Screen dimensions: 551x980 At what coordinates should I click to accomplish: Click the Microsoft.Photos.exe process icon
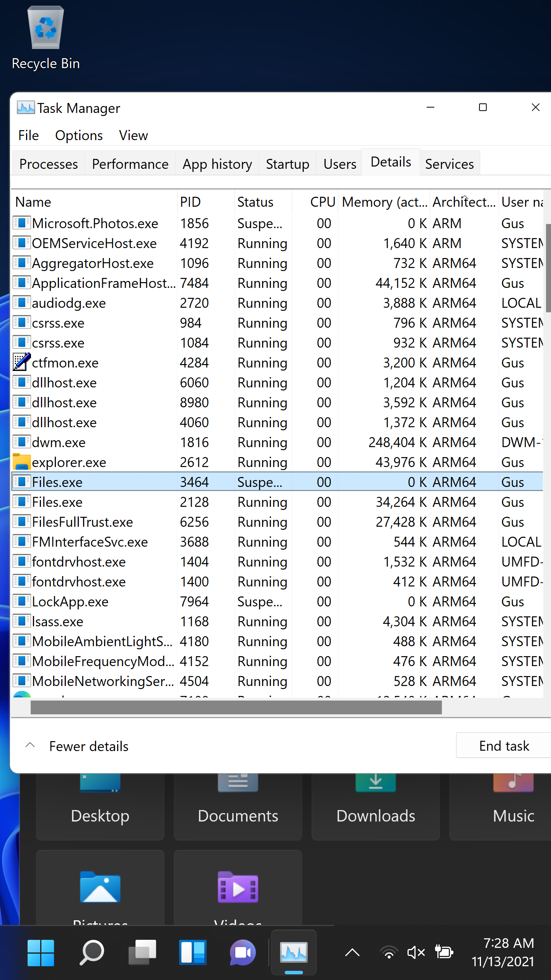coord(21,223)
